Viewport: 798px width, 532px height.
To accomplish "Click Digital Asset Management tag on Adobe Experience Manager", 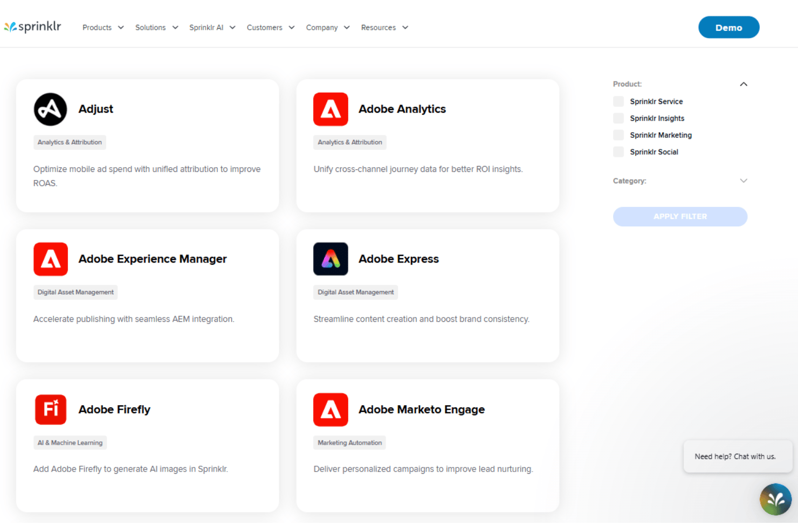I will click(x=75, y=292).
